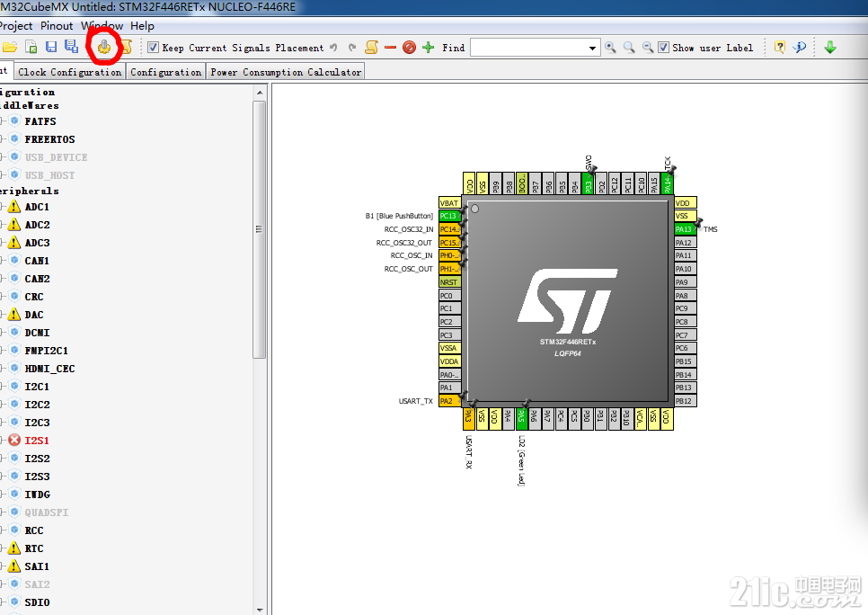Click the DAC warning triangle icon
The width and height of the screenshot is (868, 615).
tap(14, 314)
